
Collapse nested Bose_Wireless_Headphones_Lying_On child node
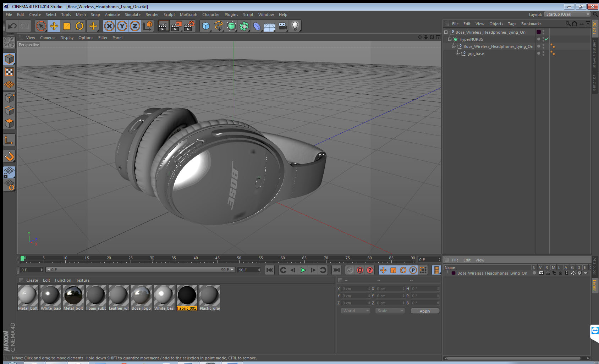pyautogui.click(x=454, y=46)
